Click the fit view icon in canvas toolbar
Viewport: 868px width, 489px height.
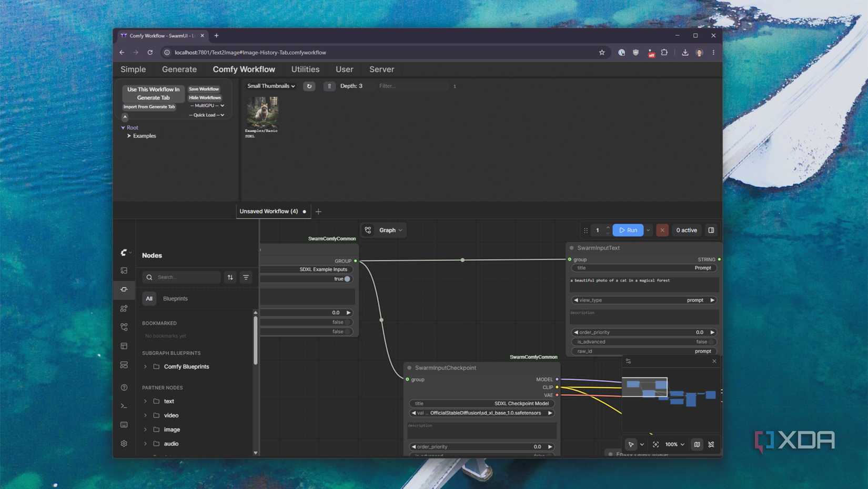tap(655, 444)
